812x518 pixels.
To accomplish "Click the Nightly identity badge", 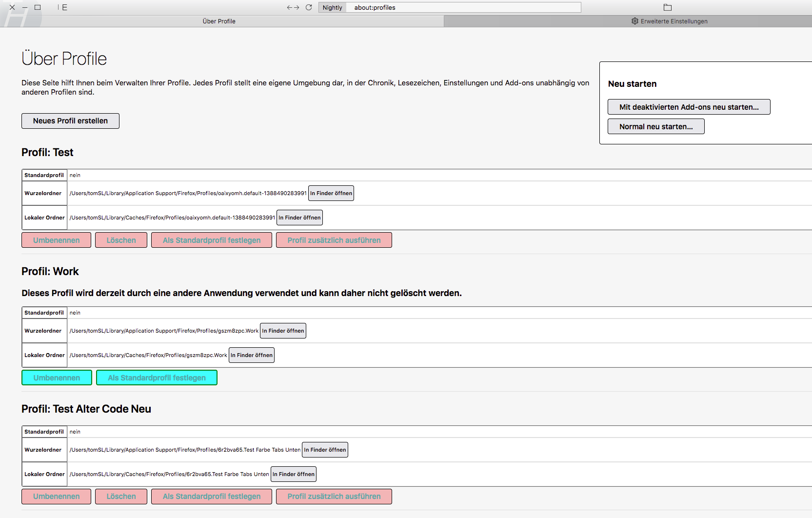I will 332,7.
